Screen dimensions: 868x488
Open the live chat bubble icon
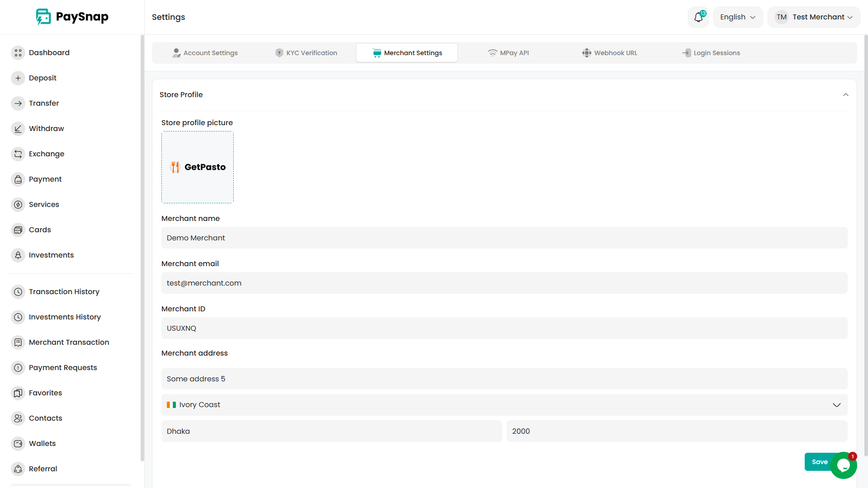(844, 465)
